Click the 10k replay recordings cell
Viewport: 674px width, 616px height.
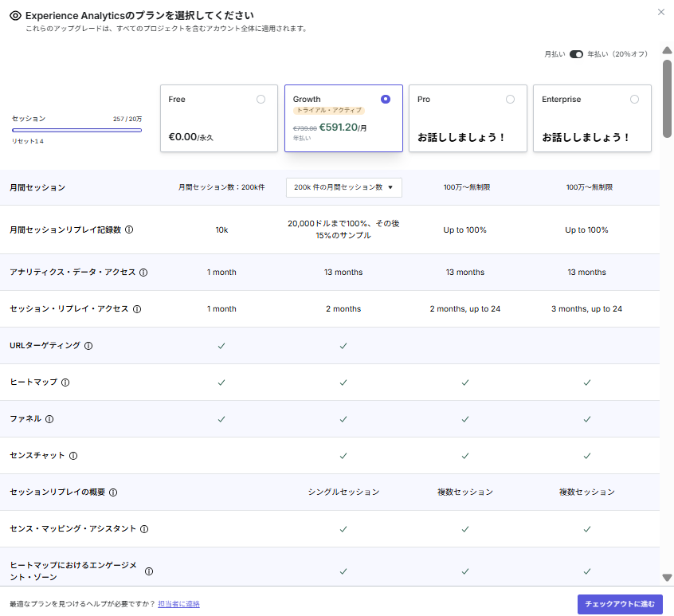pos(221,230)
